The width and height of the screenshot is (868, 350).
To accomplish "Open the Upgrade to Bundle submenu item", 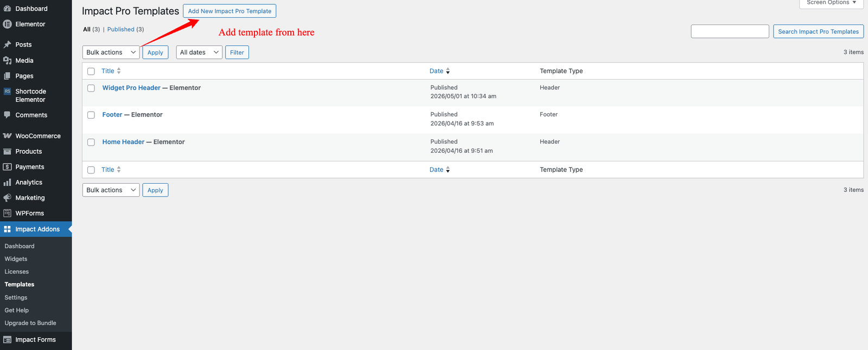I will point(30,323).
